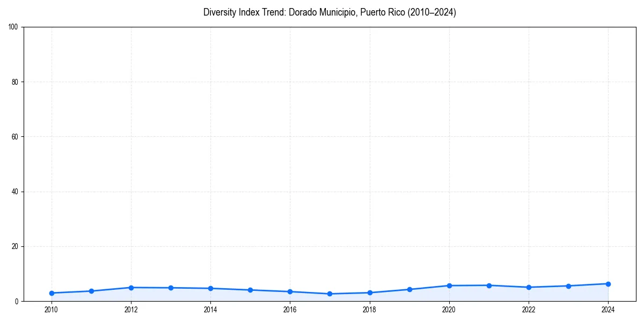Screen dimensions: 644x322
Task: Select the highest data point at 2024
Action: click(608, 283)
